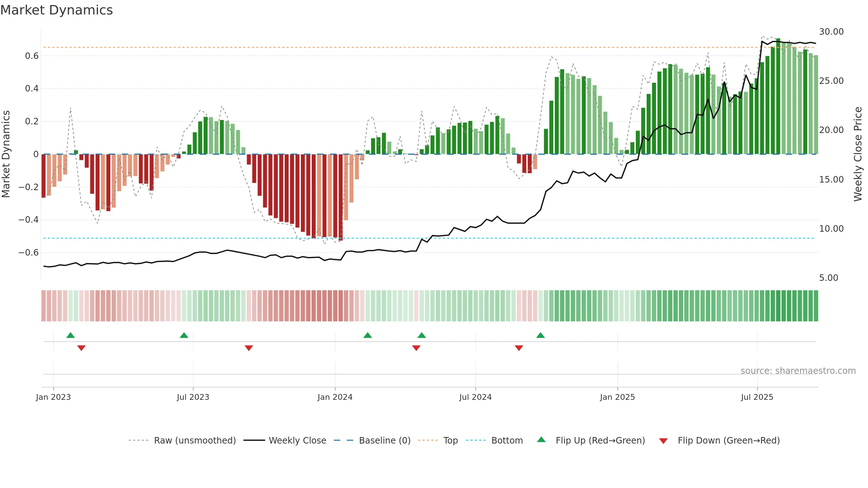Click the deepest red bar touching the Bottom line
868x488 pixels.
pyautogui.click(x=341, y=197)
